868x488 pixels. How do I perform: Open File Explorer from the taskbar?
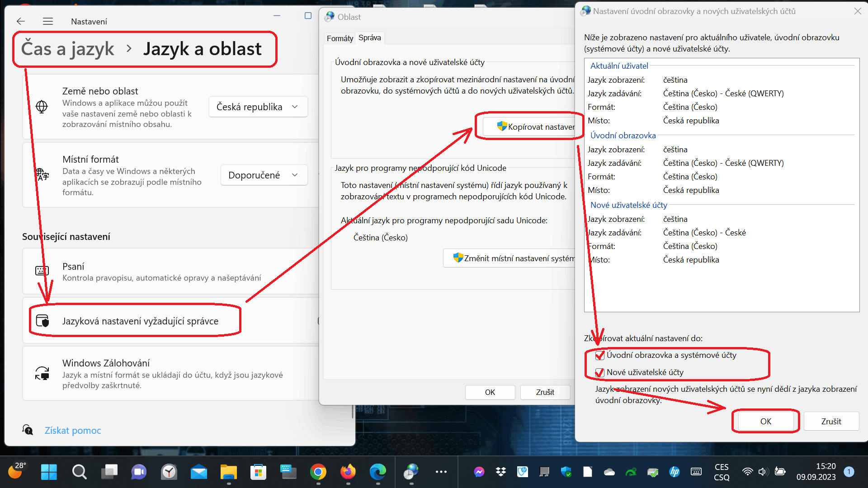pyautogui.click(x=229, y=472)
